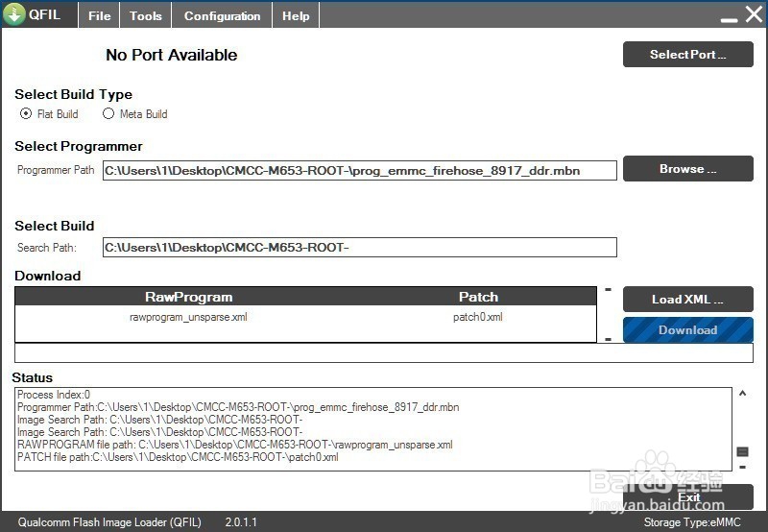
Task: Click the Storage Type:eMMC status text
Action: coord(692,522)
